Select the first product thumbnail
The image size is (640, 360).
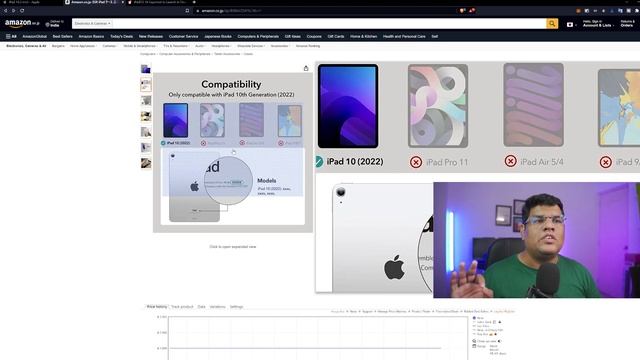click(146, 69)
